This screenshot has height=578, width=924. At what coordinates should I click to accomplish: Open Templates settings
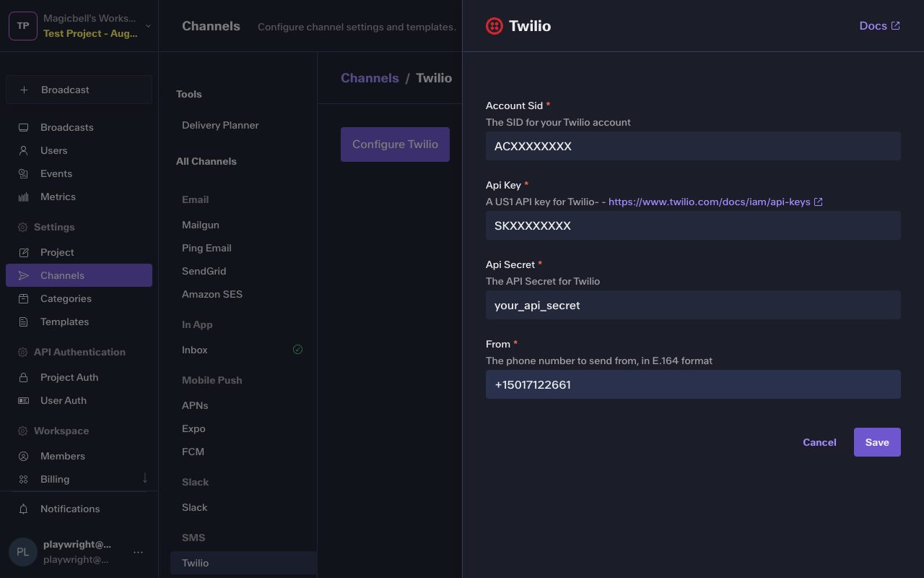79,322
